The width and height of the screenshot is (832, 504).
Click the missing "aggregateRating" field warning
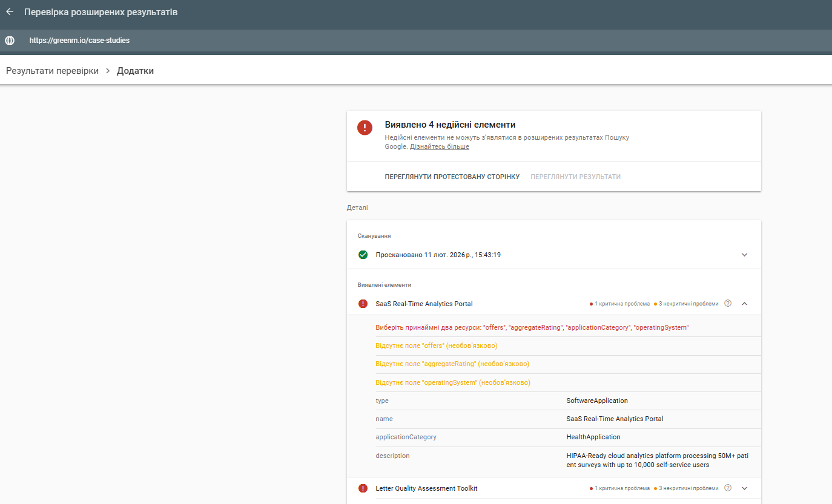tap(452, 364)
